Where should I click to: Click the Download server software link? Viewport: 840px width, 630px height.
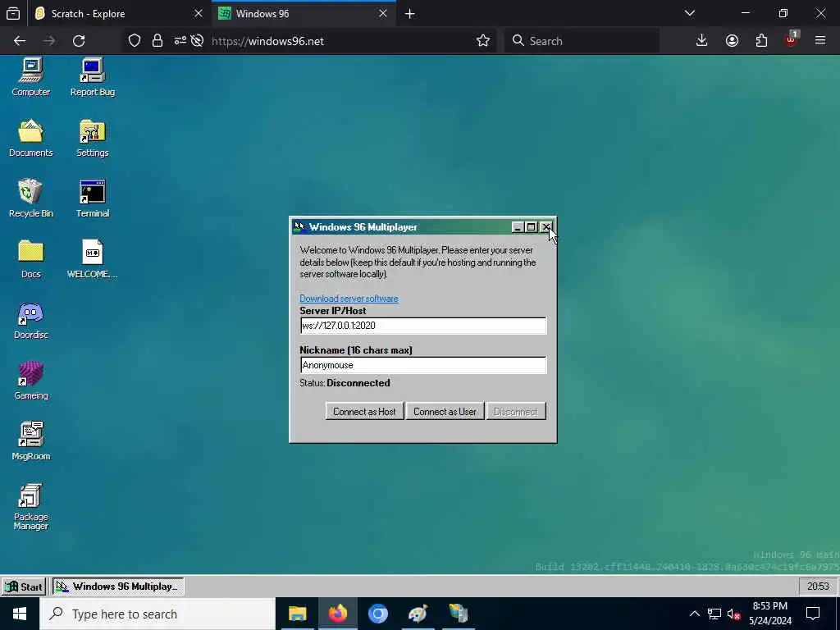pos(349,299)
